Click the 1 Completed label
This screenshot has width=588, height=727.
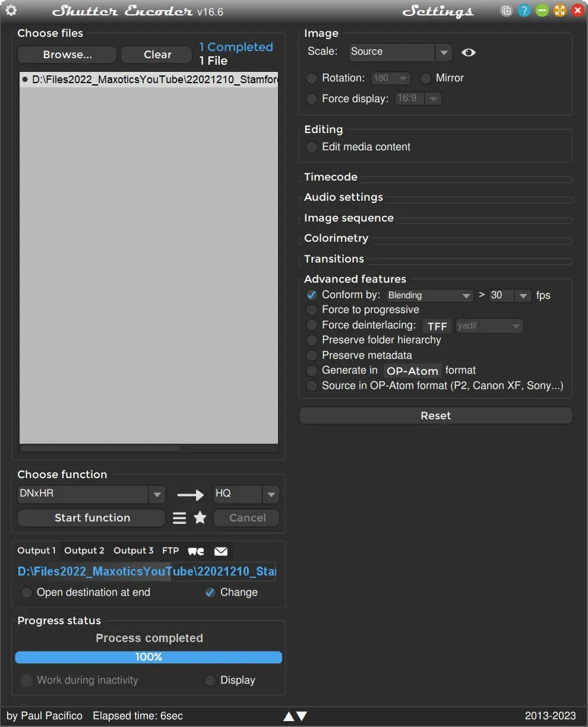click(236, 47)
